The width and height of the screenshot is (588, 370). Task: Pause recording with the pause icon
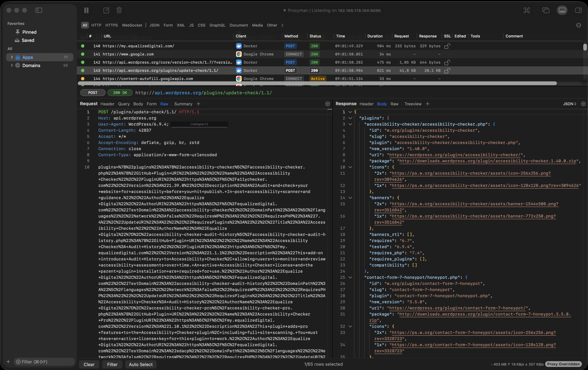click(86, 10)
